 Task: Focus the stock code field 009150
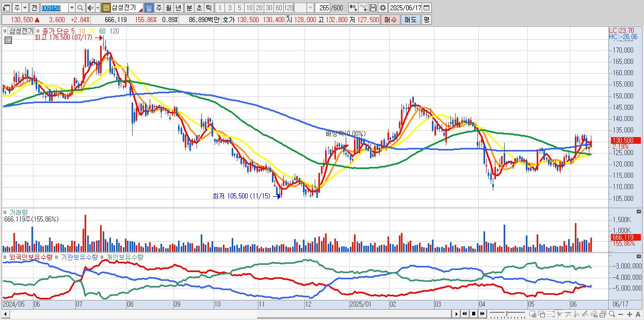(x=54, y=8)
